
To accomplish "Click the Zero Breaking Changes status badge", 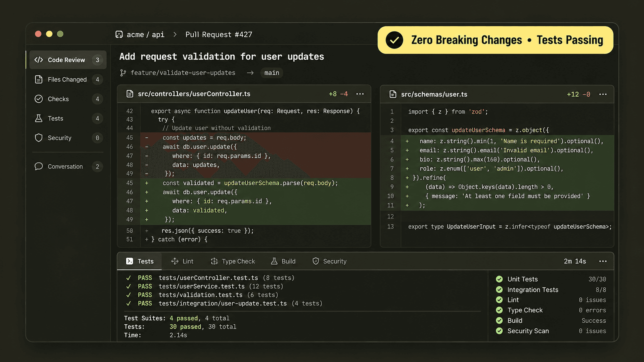I will [x=495, y=40].
